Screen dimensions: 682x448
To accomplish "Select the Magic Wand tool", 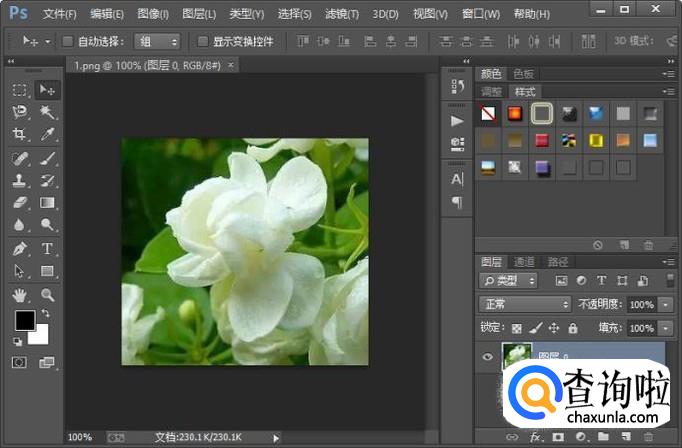I will point(47,112).
